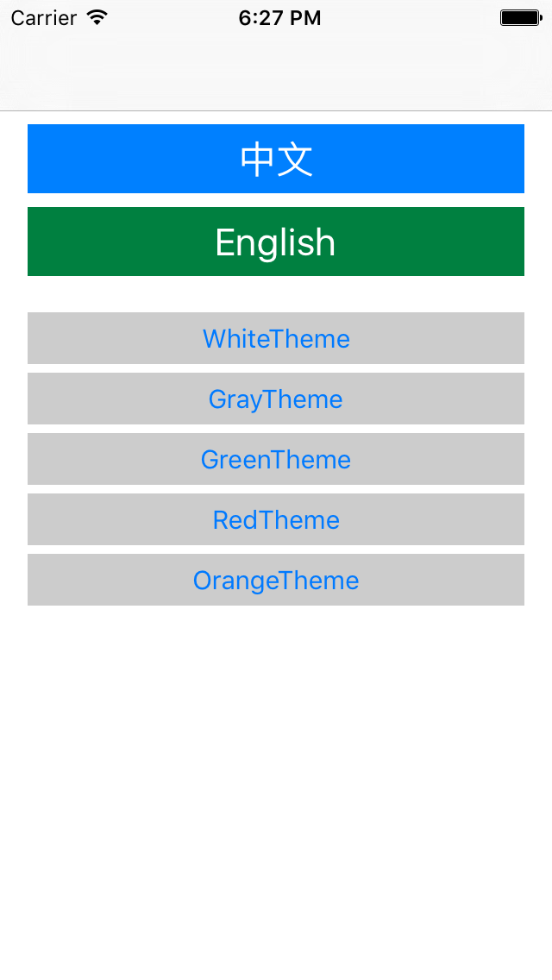
Task: Select the English language button
Action: [x=276, y=242]
